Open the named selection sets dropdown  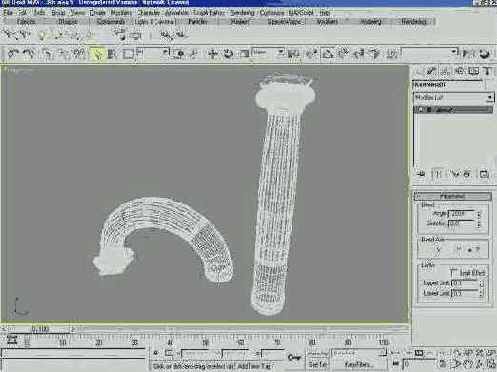429,52
